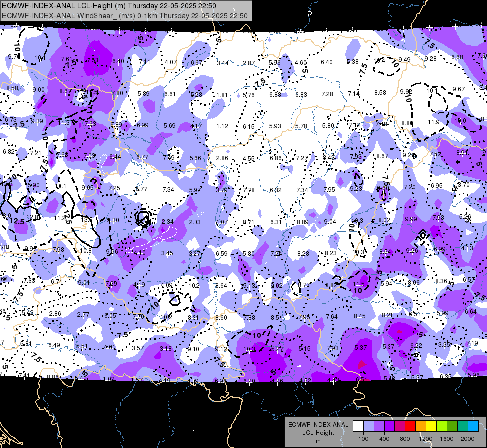The image size is (487, 448).
Task: Click the map value 9.70
Action: click(x=14, y=57)
